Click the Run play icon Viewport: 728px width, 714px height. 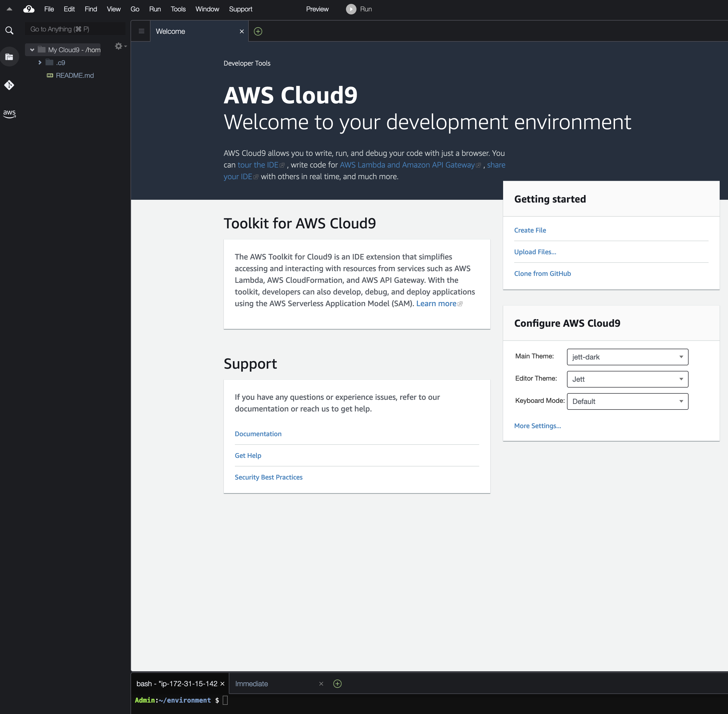point(351,9)
